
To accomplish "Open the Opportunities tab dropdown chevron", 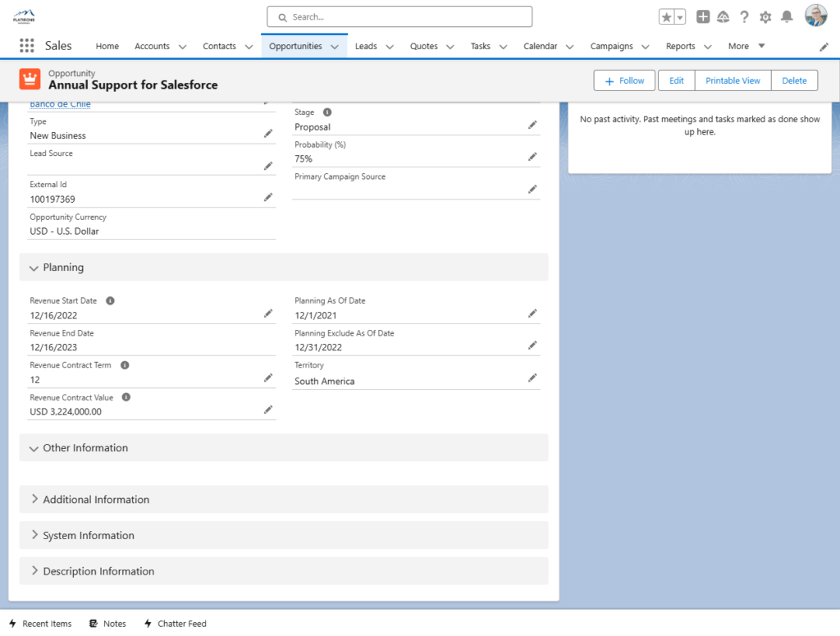I will coord(335,47).
